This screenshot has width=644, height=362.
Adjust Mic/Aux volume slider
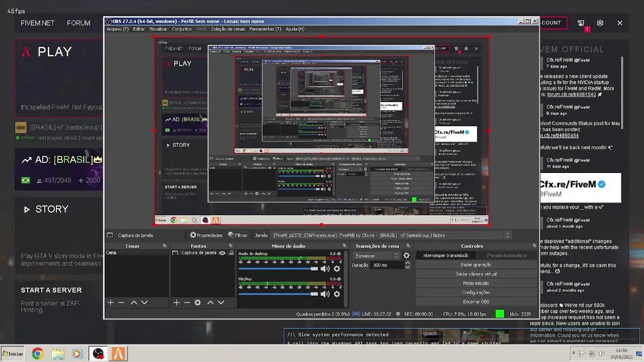[279, 294]
